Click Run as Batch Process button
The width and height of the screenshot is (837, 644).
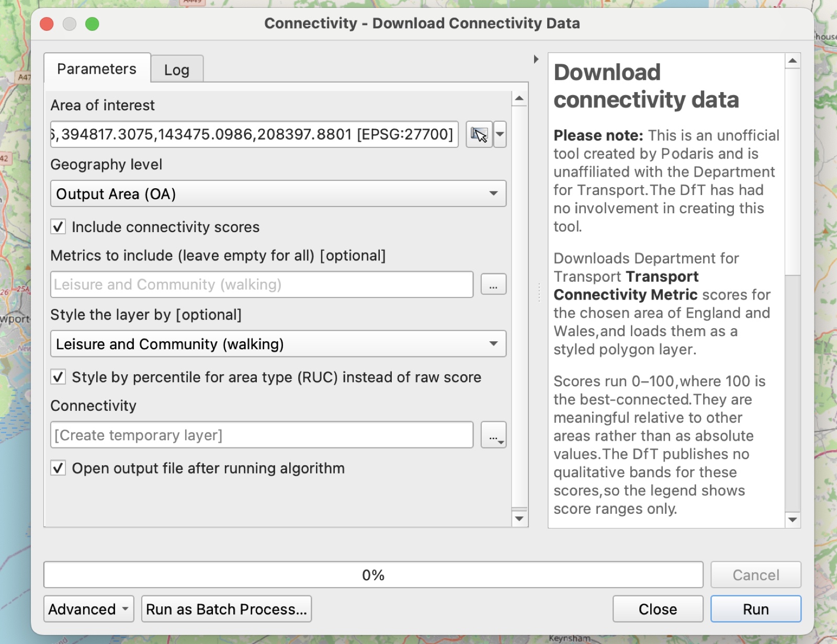(x=227, y=609)
